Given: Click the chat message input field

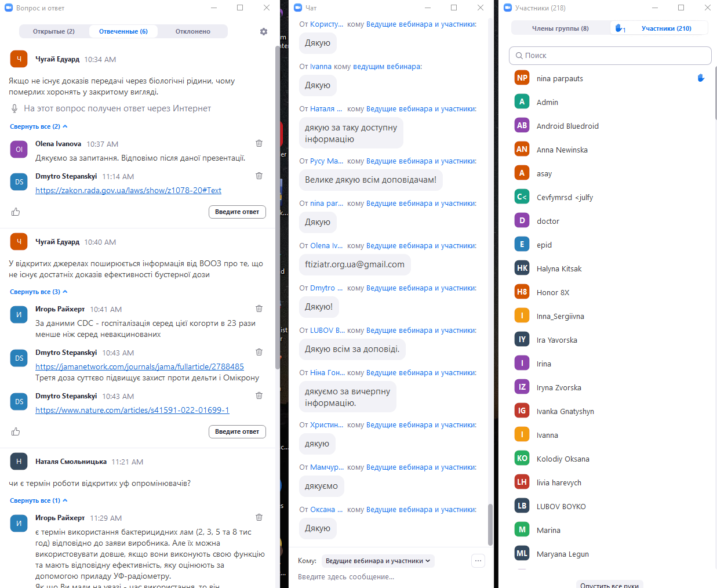Looking at the screenshot, I should [383, 576].
